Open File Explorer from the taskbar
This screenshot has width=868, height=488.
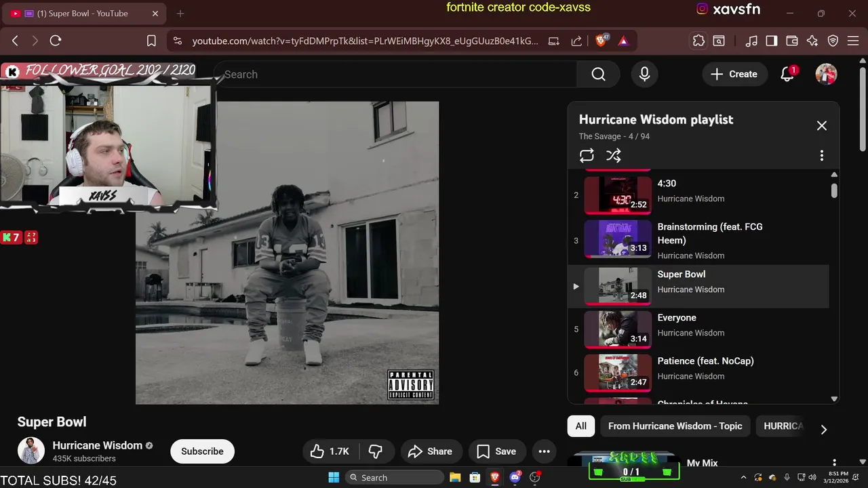coord(455,478)
